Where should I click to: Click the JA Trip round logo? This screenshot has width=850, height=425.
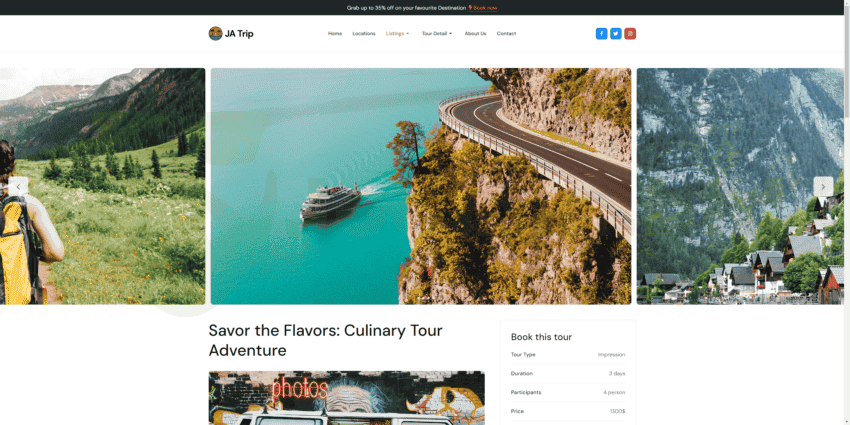(216, 34)
